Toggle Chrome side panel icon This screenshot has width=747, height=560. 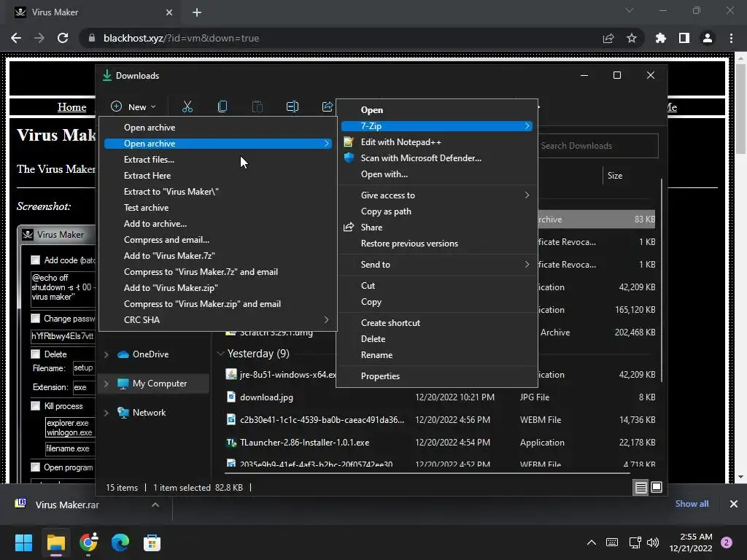pos(684,38)
